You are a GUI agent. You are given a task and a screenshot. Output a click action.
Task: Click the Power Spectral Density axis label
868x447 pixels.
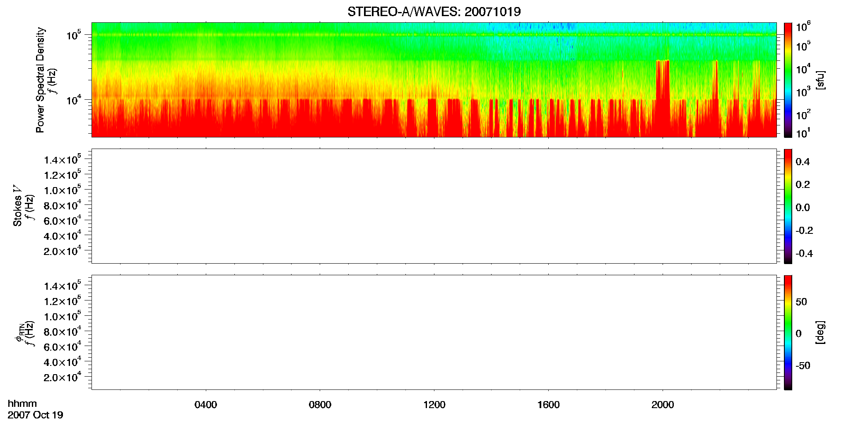pos(40,80)
